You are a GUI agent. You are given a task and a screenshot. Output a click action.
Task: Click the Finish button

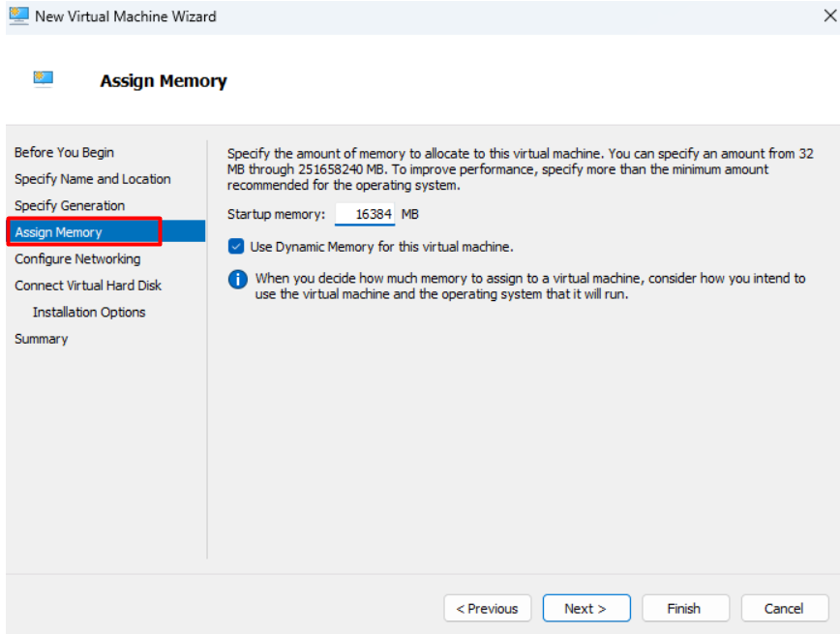tap(686, 608)
